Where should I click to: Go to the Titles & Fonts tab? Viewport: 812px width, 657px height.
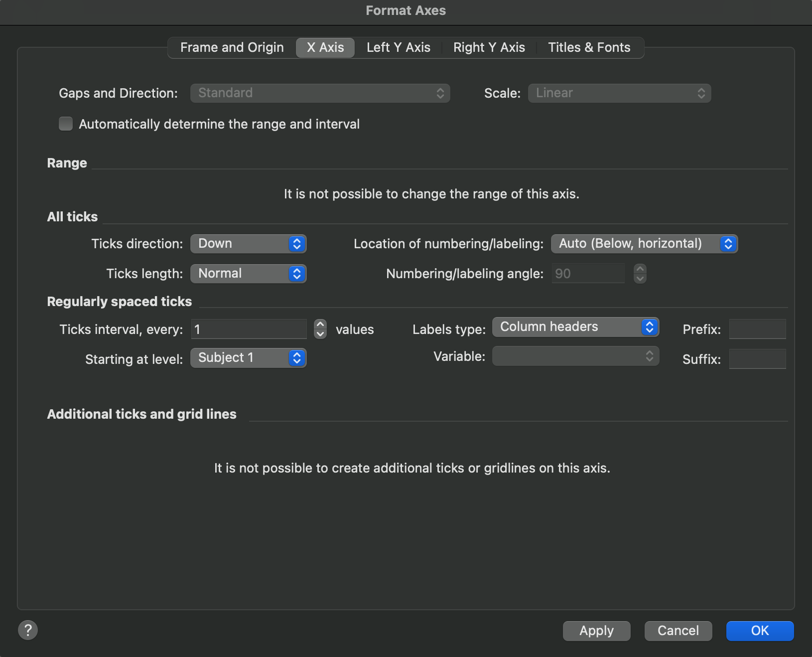589,48
